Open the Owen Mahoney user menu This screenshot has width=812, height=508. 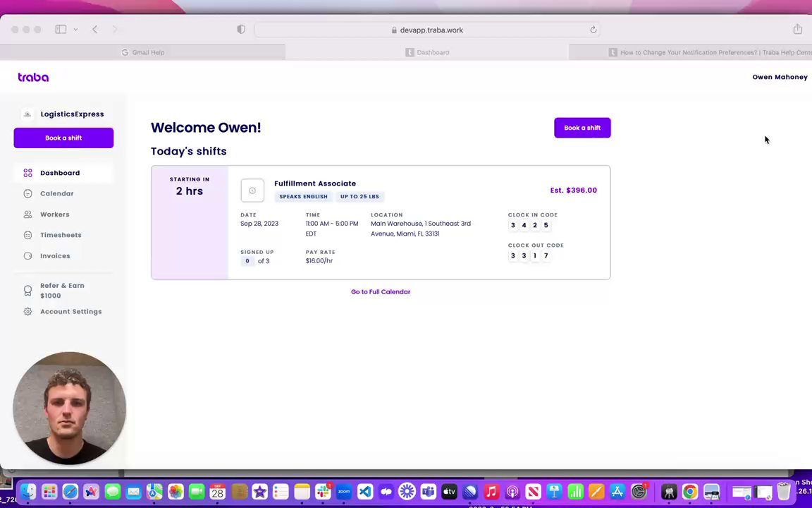click(780, 77)
